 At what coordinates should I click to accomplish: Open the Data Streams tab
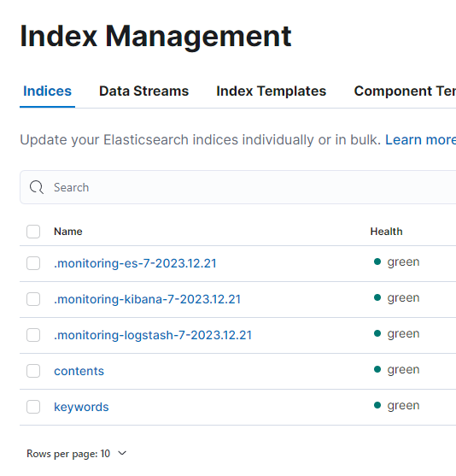pyautogui.click(x=143, y=91)
